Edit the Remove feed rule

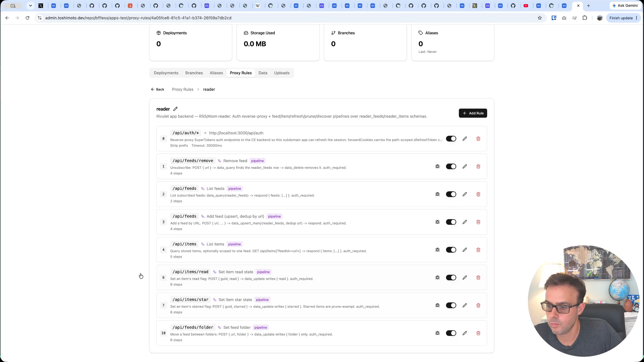465,166
